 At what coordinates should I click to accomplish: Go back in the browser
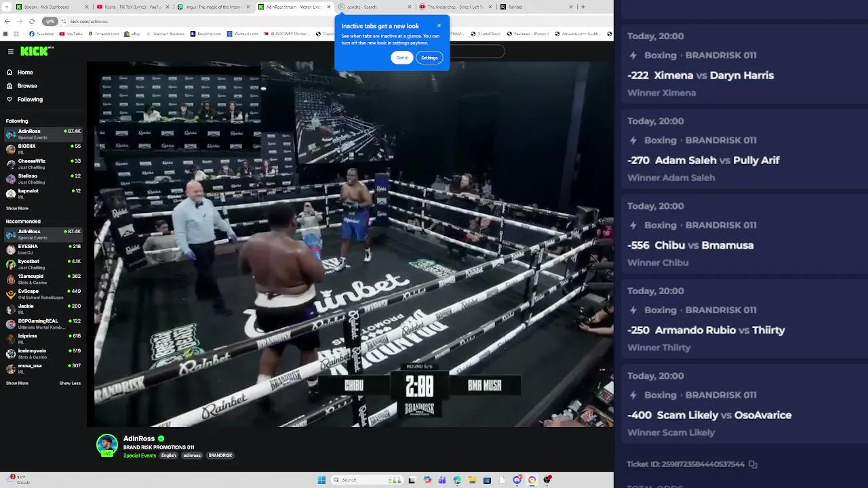pos(7,21)
